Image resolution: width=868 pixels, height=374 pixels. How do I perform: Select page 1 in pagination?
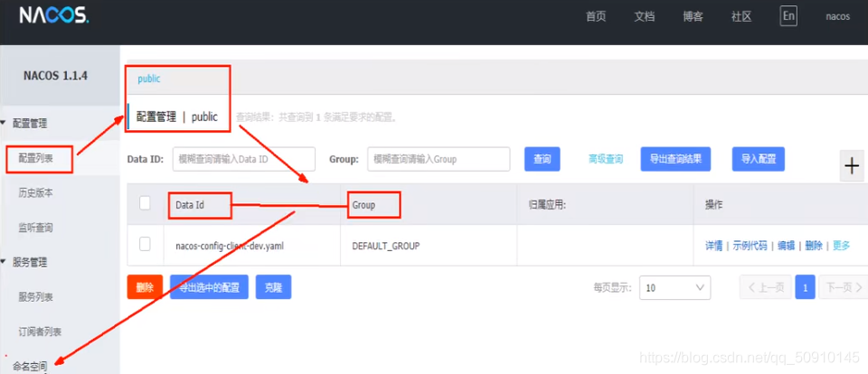[805, 287]
